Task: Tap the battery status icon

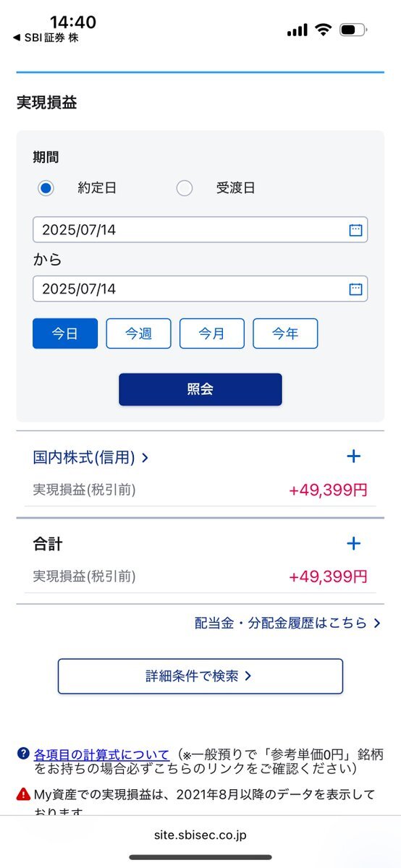Action: pyautogui.click(x=354, y=30)
